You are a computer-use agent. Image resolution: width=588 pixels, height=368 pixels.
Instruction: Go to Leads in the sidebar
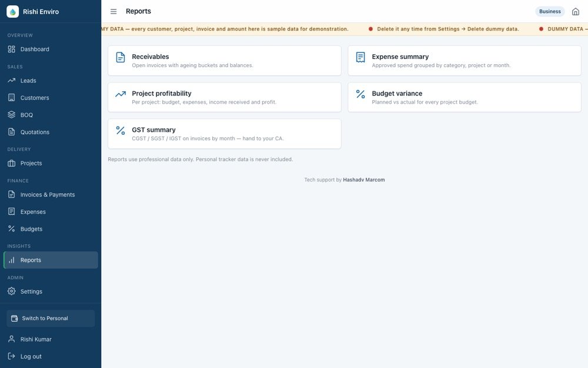coord(51,80)
